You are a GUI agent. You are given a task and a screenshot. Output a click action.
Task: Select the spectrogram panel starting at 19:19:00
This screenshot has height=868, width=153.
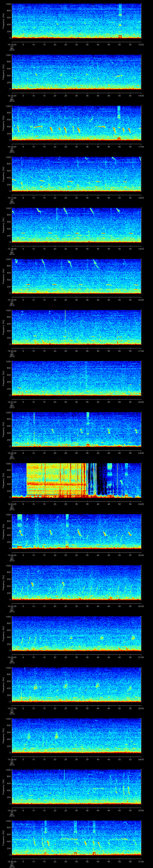[x=76, y=276]
